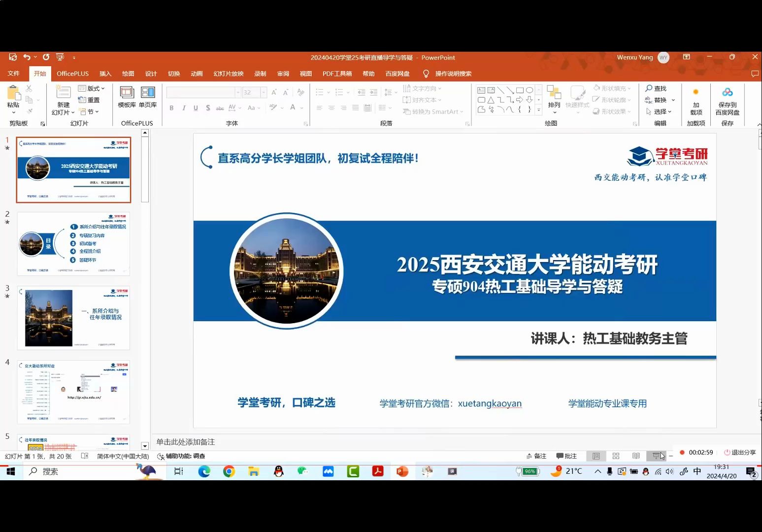762x532 pixels.
Task: Toggle text shadow (S) formatting
Action: click(x=208, y=108)
